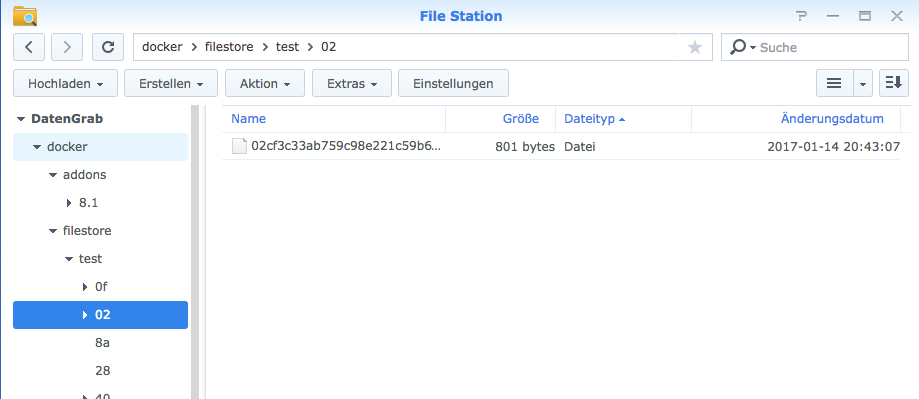The image size is (919, 399).
Task: Switch to list view with the lines icon
Action: pyautogui.click(x=834, y=83)
